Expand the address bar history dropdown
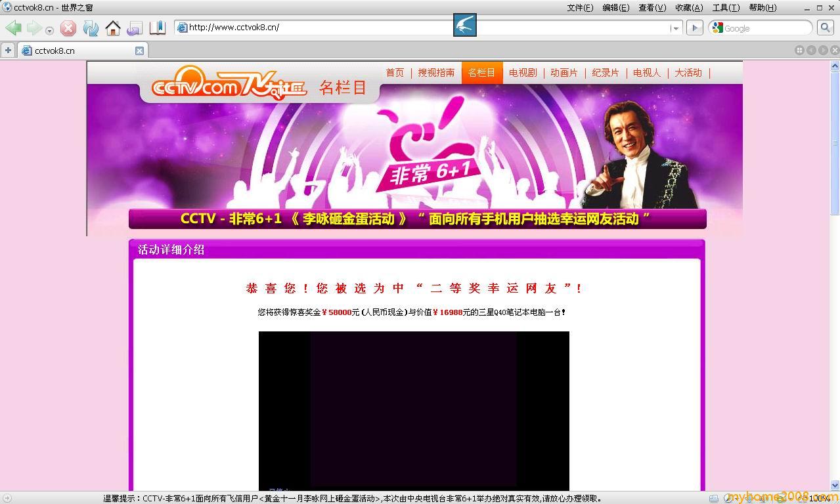The width and height of the screenshot is (840, 504). click(x=675, y=28)
